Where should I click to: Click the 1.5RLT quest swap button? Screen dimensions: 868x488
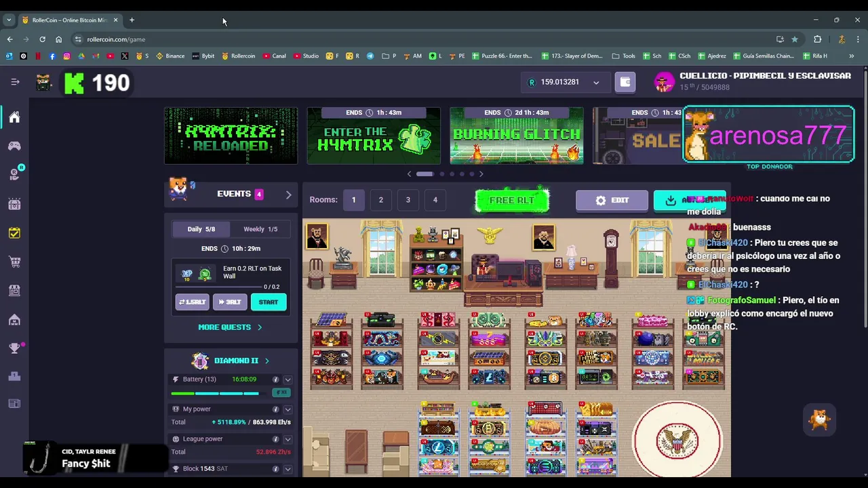[x=193, y=302]
